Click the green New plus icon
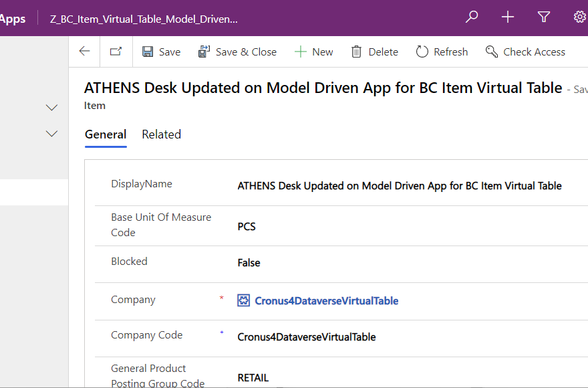 coord(301,52)
